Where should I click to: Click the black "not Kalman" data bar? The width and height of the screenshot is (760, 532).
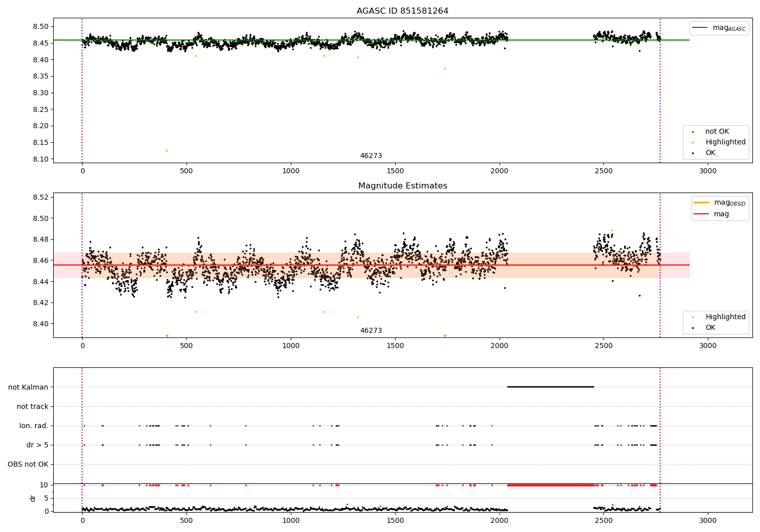pos(550,387)
